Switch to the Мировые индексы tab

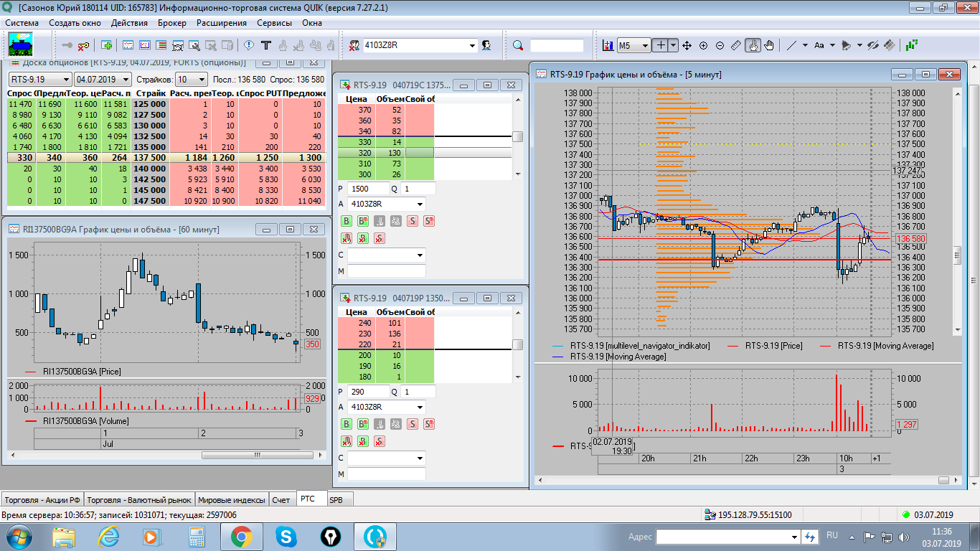coord(231,500)
